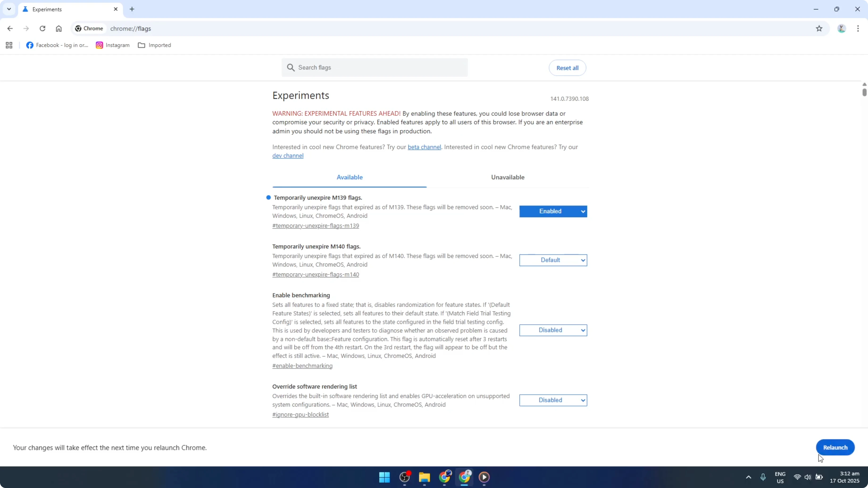Open volume settings from the system tray
The image size is (868, 488).
coord(808,477)
